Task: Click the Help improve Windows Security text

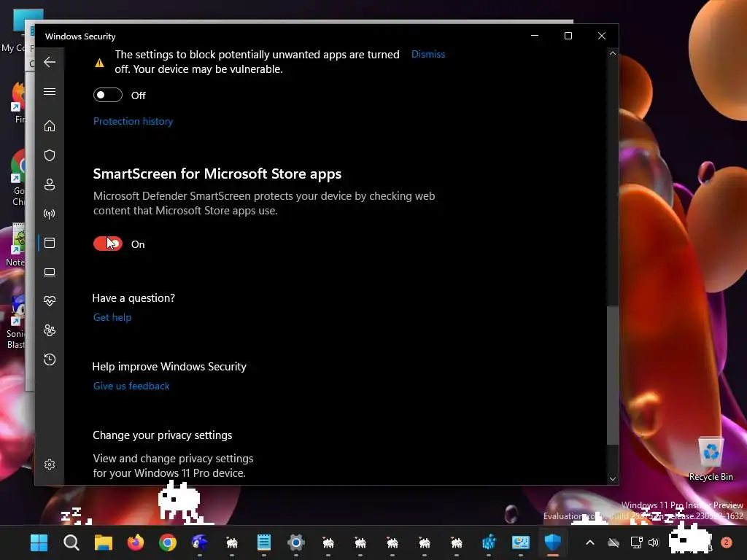Action: pyautogui.click(x=169, y=367)
